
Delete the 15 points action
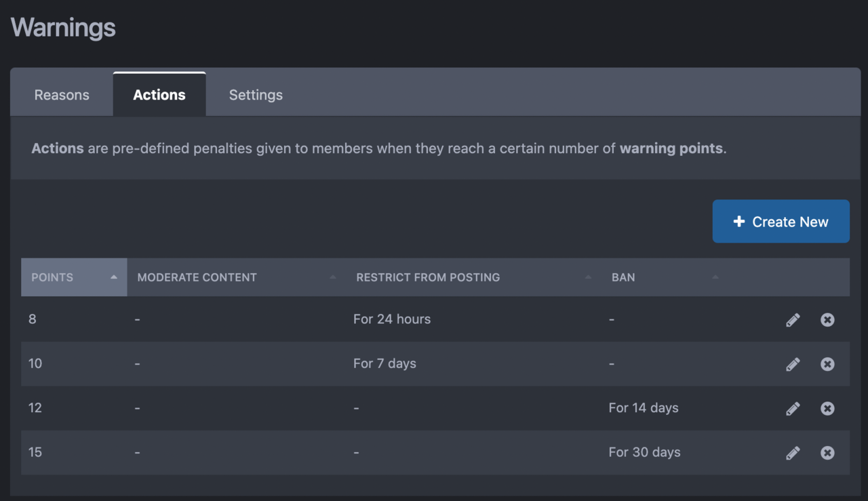[x=827, y=453]
